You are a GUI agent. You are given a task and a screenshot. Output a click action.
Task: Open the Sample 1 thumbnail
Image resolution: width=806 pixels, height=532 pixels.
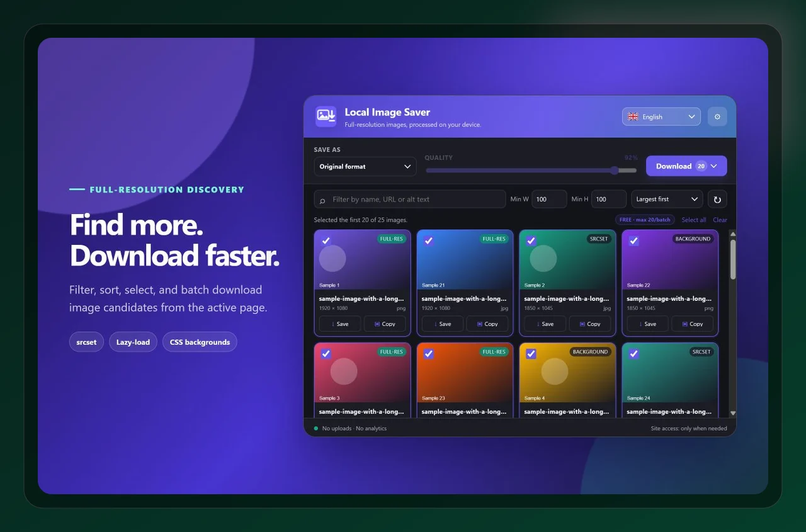coord(362,259)
